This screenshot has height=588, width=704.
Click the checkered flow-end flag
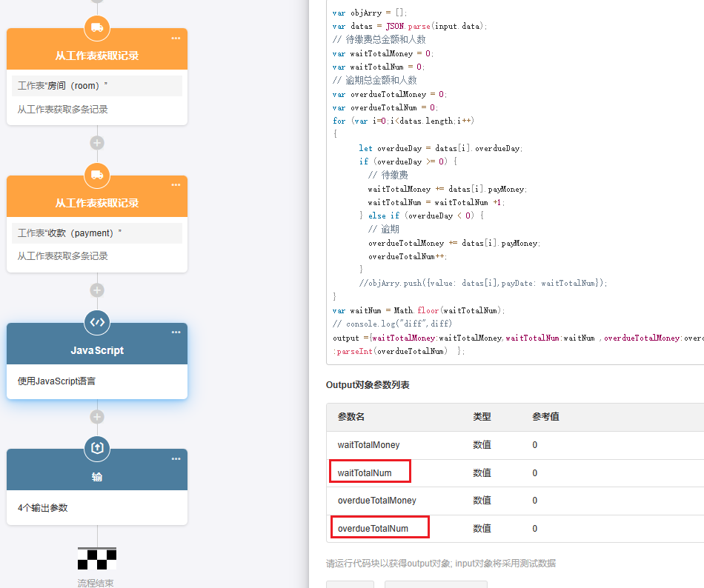(97, 558)
